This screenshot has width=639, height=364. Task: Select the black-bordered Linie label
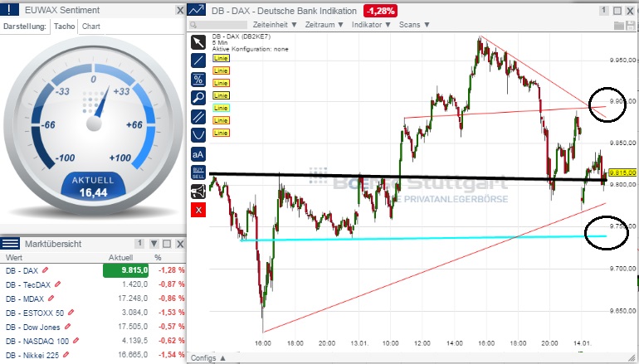point(221,95)
